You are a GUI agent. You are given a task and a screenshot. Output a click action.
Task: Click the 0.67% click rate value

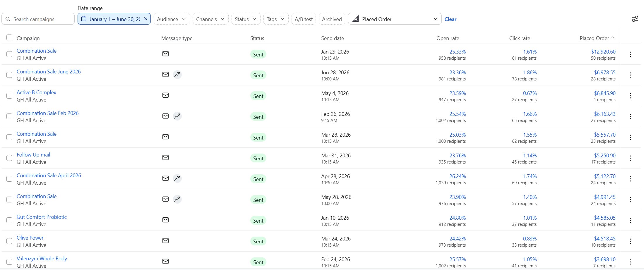(530, 93)
